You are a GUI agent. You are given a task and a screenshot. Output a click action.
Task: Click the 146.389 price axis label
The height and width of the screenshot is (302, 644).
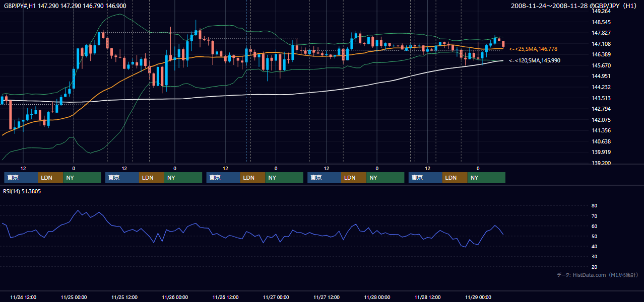pos(601,54)
